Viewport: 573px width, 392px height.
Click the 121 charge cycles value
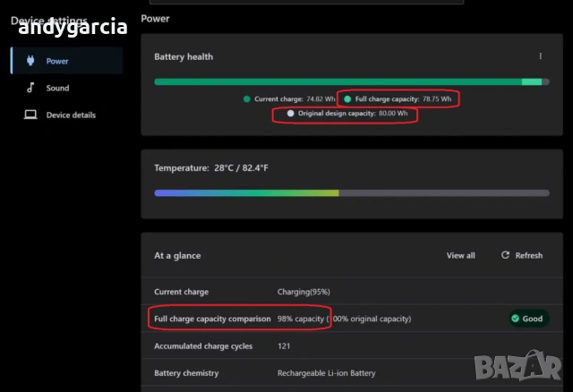[x=284, y=346]
